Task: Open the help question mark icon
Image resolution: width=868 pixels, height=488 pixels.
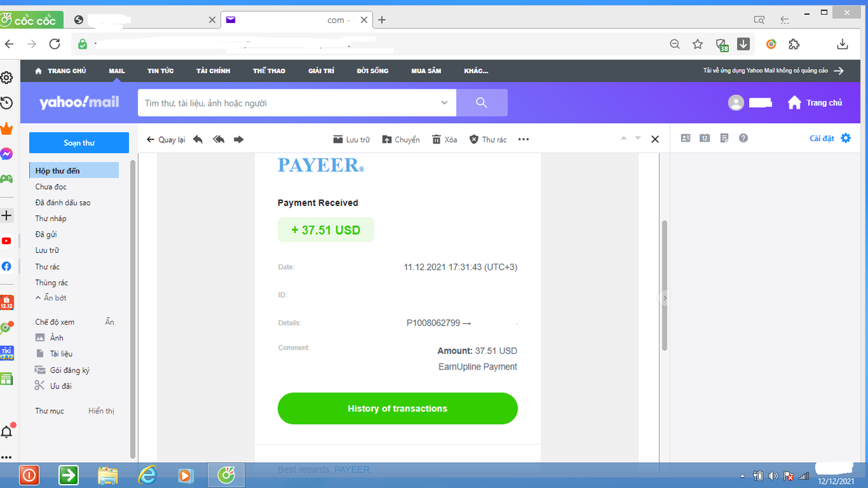Action: tap(743, 138)
